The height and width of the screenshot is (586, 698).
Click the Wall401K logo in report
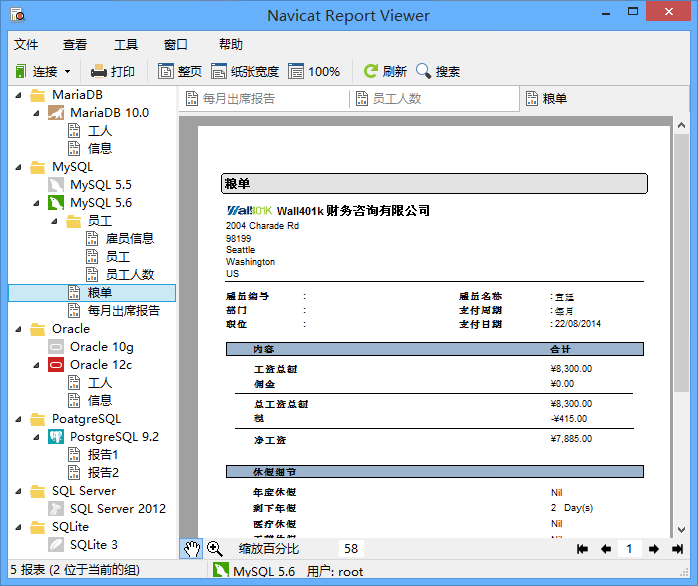(249, 210)
